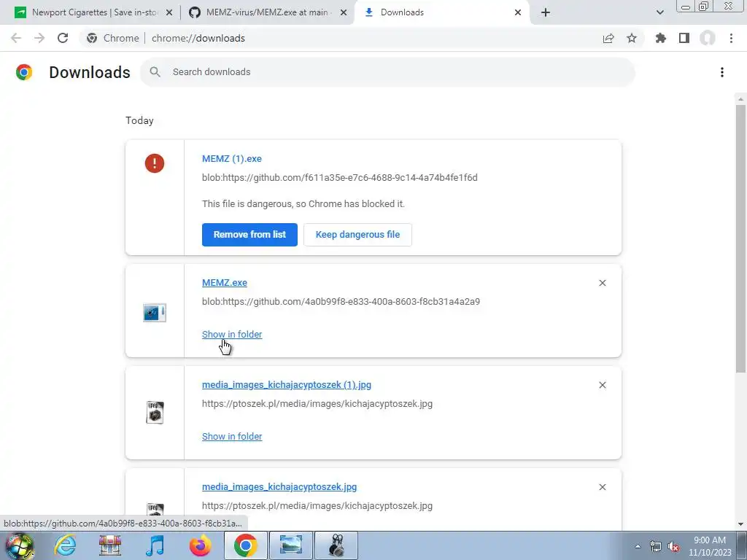Click the Chrome taskbar icon

(x=245, y=545)
